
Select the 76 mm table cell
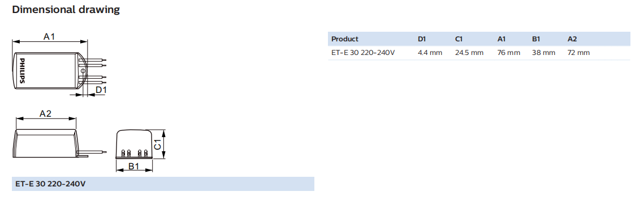click(509, 53)
